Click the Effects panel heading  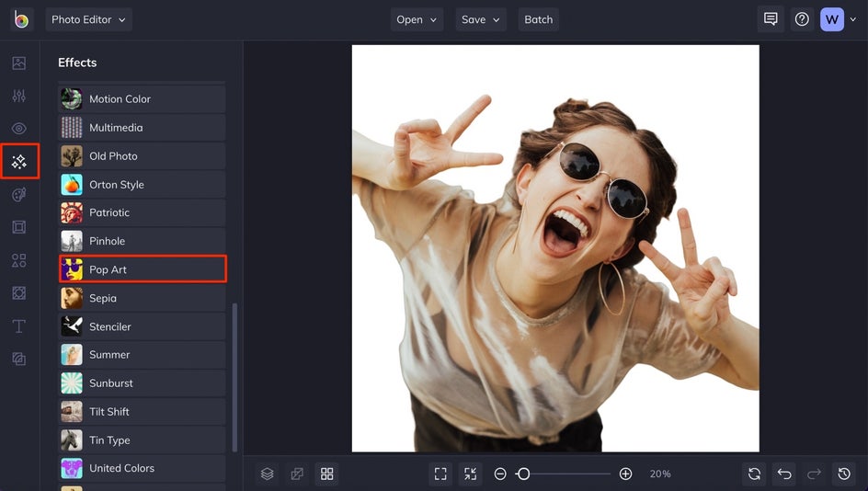[x=77, y=63]
